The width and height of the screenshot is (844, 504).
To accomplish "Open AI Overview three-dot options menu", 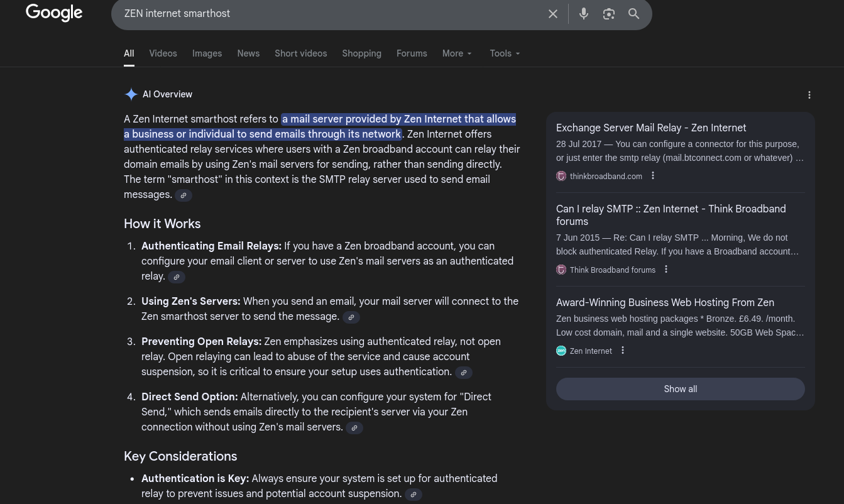I will [x=809, y=95].
